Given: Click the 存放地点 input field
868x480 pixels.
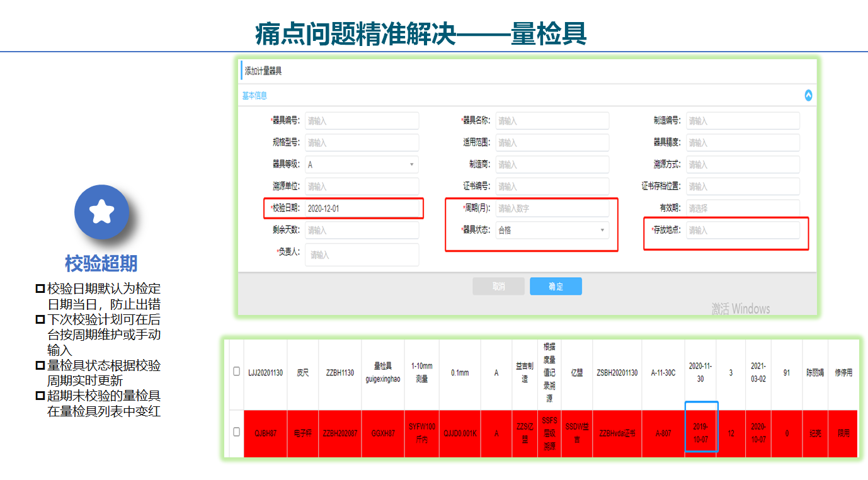Looking at the screenshot, I should 743,231.
